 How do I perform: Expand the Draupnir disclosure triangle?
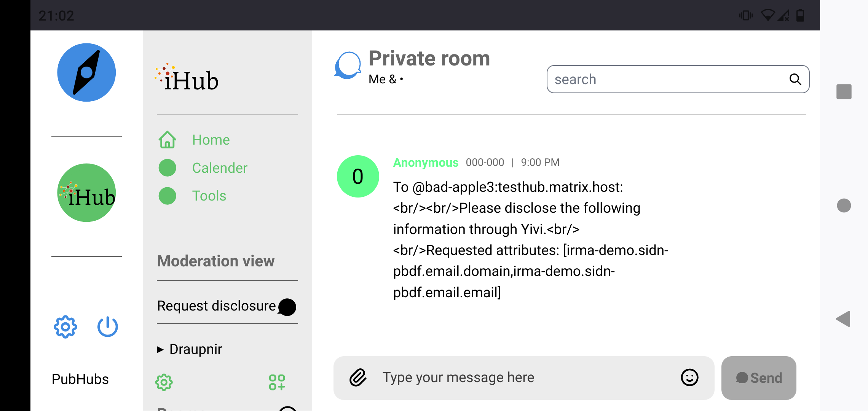160,349
